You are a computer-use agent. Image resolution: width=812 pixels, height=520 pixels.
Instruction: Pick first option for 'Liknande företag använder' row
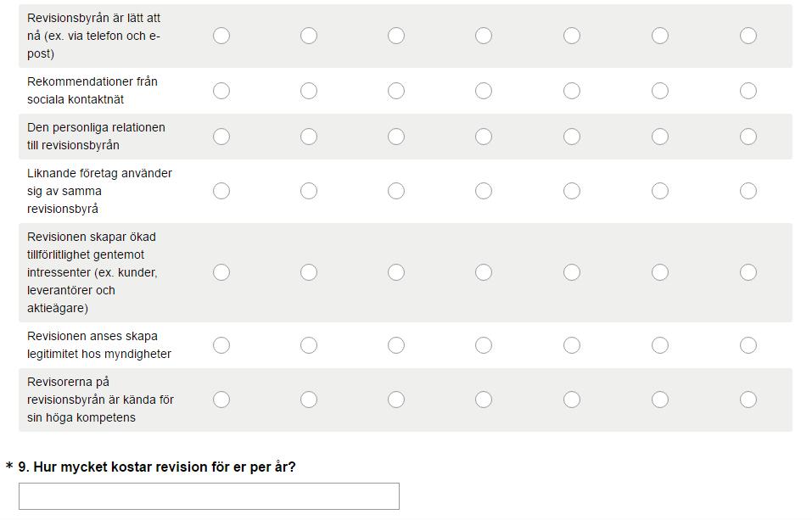221,191
